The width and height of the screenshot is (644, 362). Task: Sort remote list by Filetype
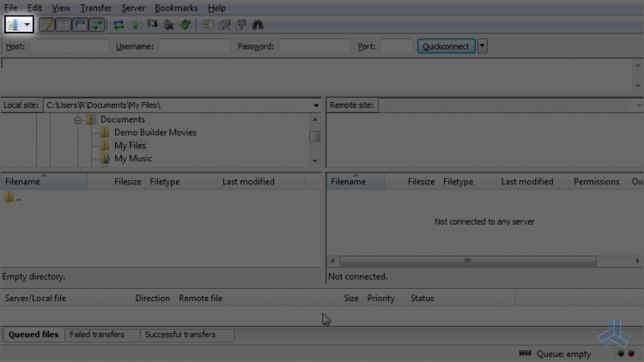pyautogui.click(x=468, y=181)
